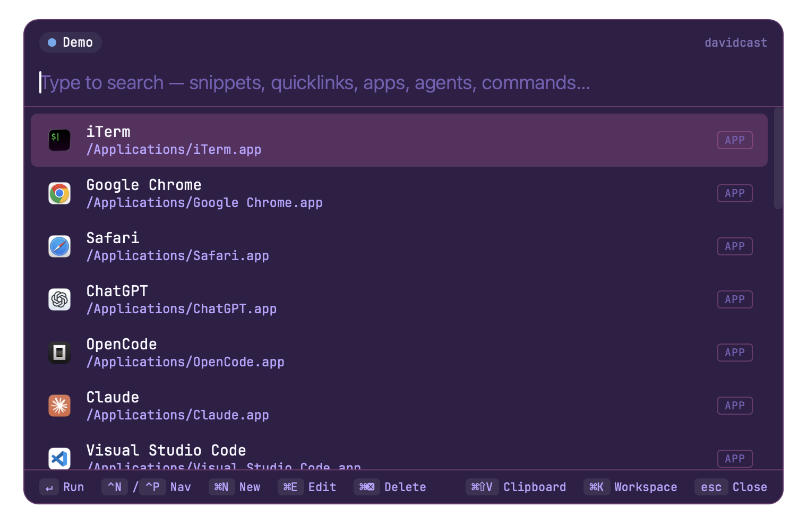Click the APP badge on OpenCode row

point(735,353)
